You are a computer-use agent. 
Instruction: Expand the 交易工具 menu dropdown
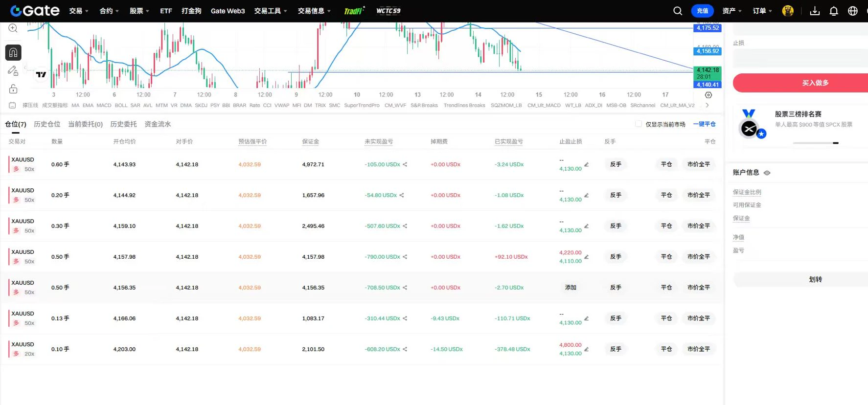pyautogui.click(x=271, y=11)
